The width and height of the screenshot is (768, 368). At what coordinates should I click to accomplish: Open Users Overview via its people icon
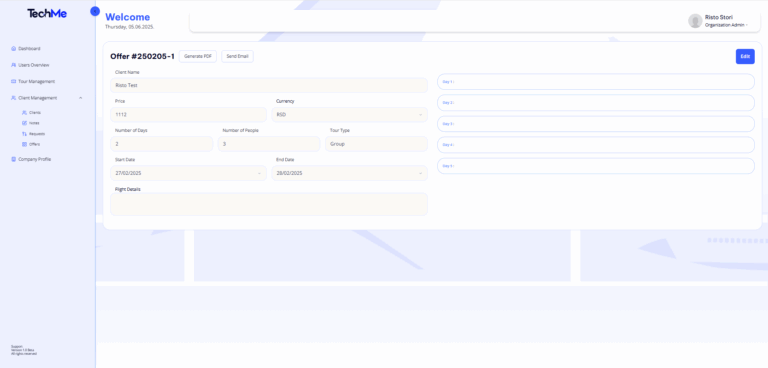pos(13,65)
